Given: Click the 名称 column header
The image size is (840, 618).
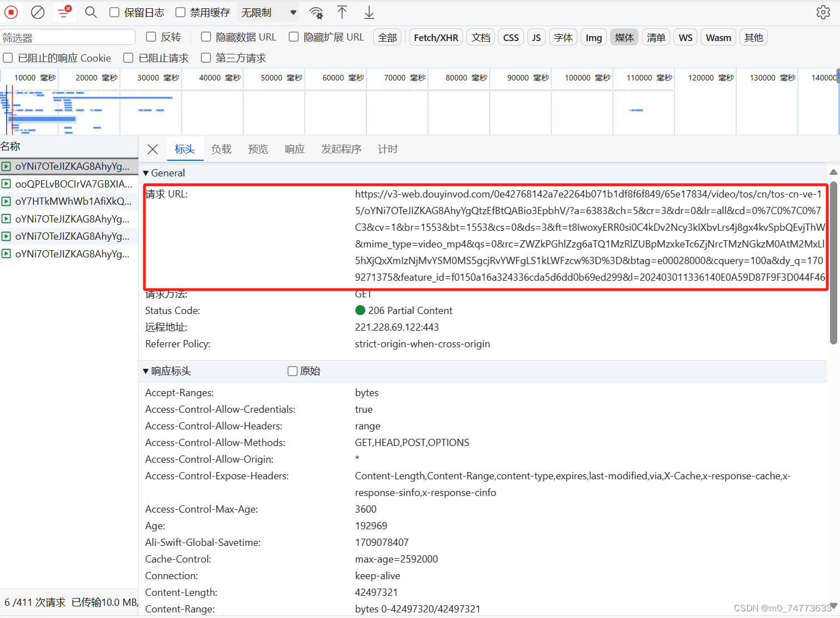Looking at the screenshot, I should tap(69, 146).
